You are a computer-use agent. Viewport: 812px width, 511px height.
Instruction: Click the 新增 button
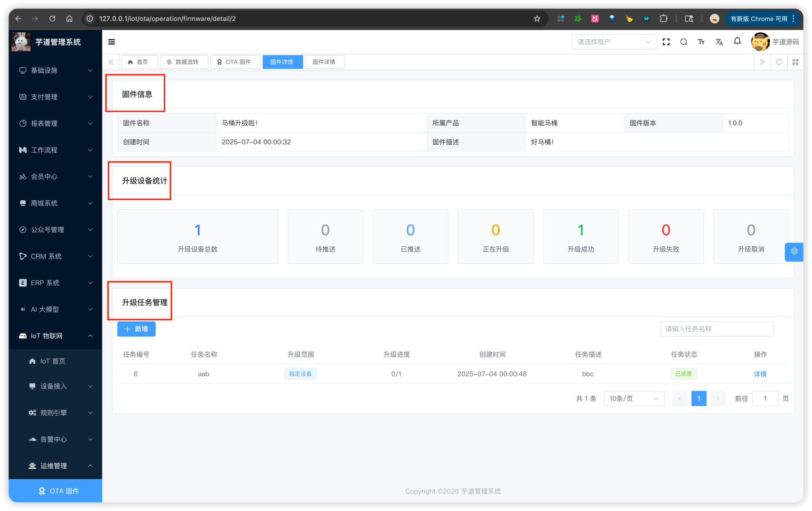(x=136, y=329)
